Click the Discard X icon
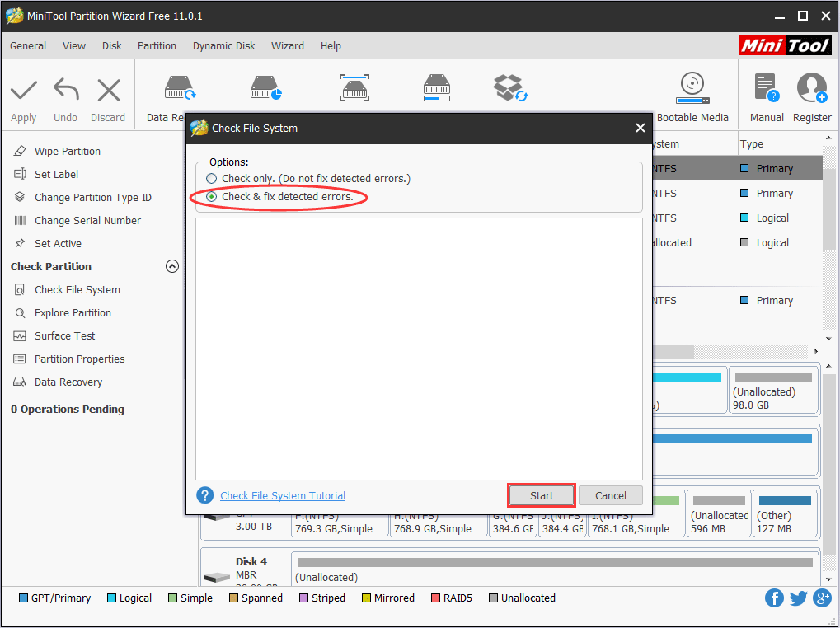 (109, 90)
